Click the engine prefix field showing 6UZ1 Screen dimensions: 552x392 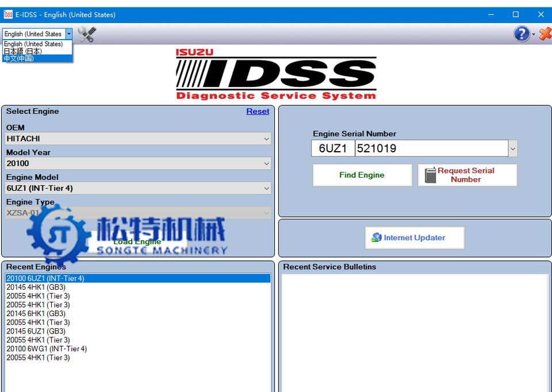point(333,148)
